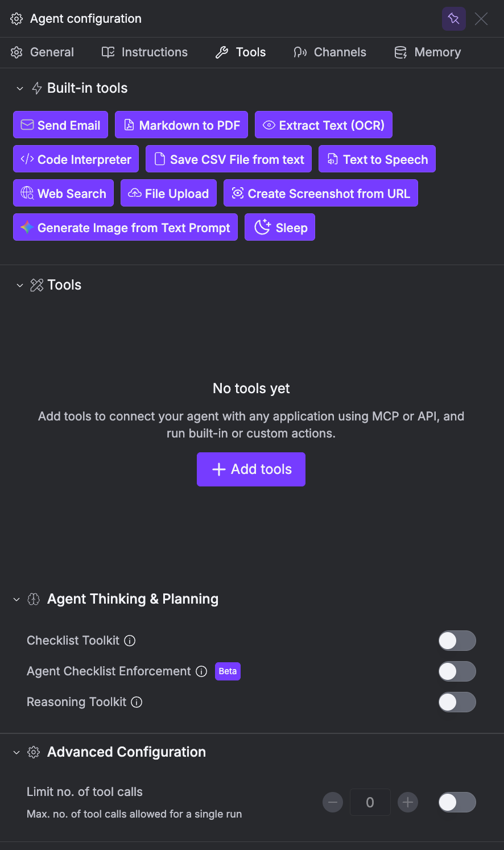Click the Sleep built-in tool
The width and height of the screenshot is (504, 850).
coord(279,227)
